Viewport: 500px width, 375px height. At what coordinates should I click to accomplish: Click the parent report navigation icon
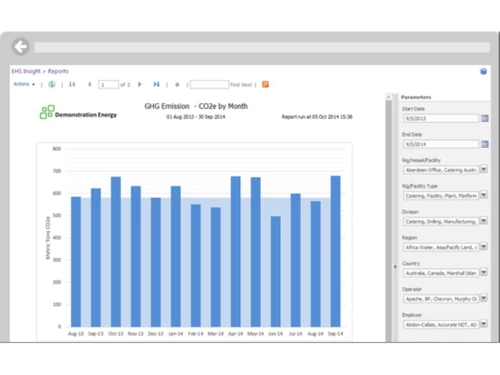(x=177, y=85)
